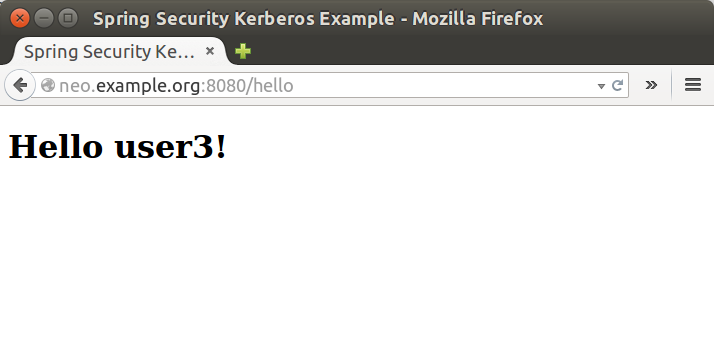
Task: Expand the URL history dropdown arrow
Action: point(601,86)
